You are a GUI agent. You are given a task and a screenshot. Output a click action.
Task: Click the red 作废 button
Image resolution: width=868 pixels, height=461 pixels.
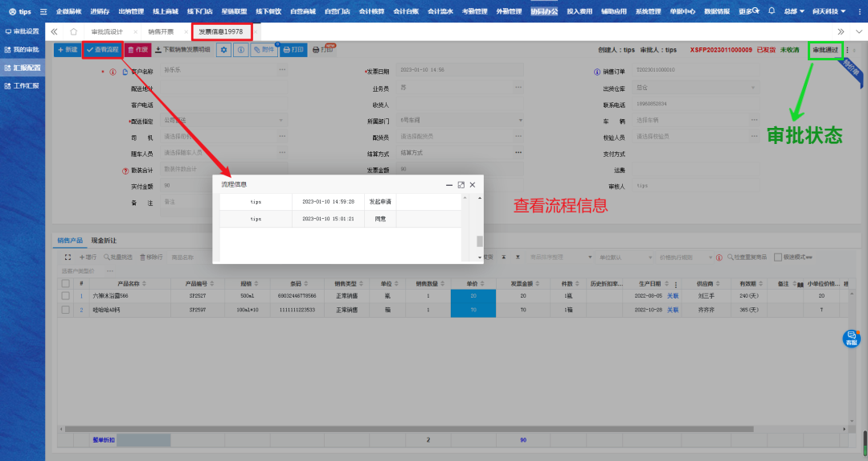tap(137, 50)
